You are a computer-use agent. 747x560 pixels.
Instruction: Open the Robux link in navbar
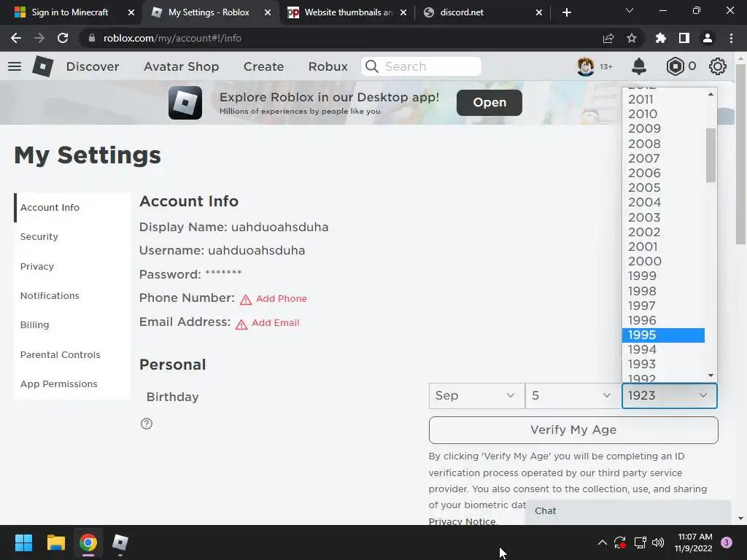[x=328, y=66]
